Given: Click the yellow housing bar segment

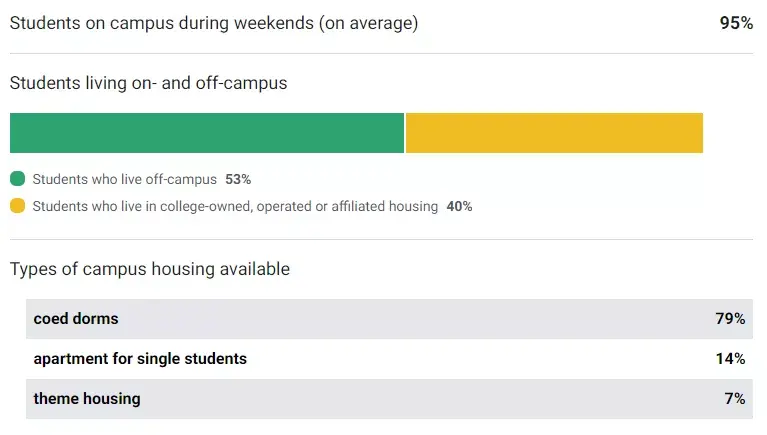Looking at the screenshot, I should tap(554, 133).
